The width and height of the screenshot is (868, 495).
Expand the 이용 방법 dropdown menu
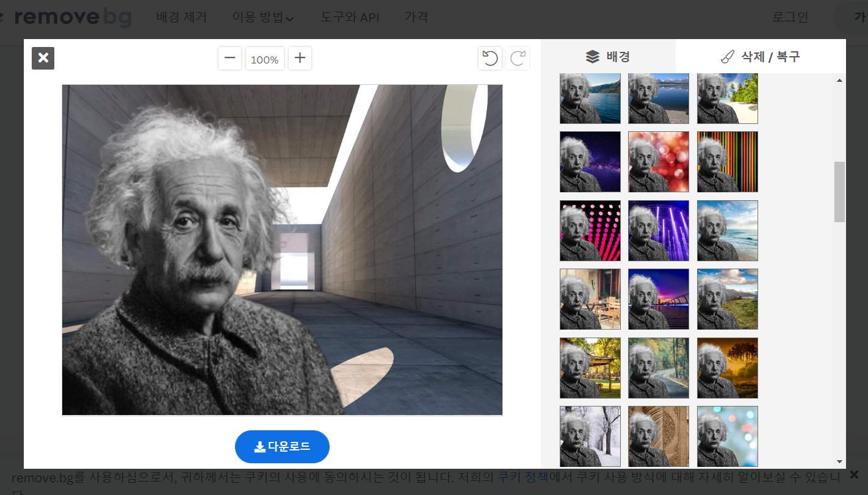pyautogui.click(x=263, y=17)
